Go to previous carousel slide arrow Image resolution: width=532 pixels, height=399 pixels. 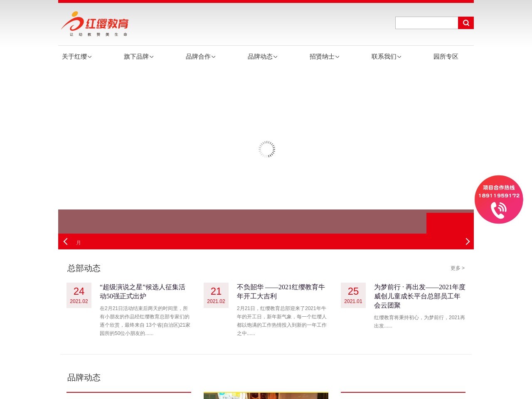coord(66,241)
